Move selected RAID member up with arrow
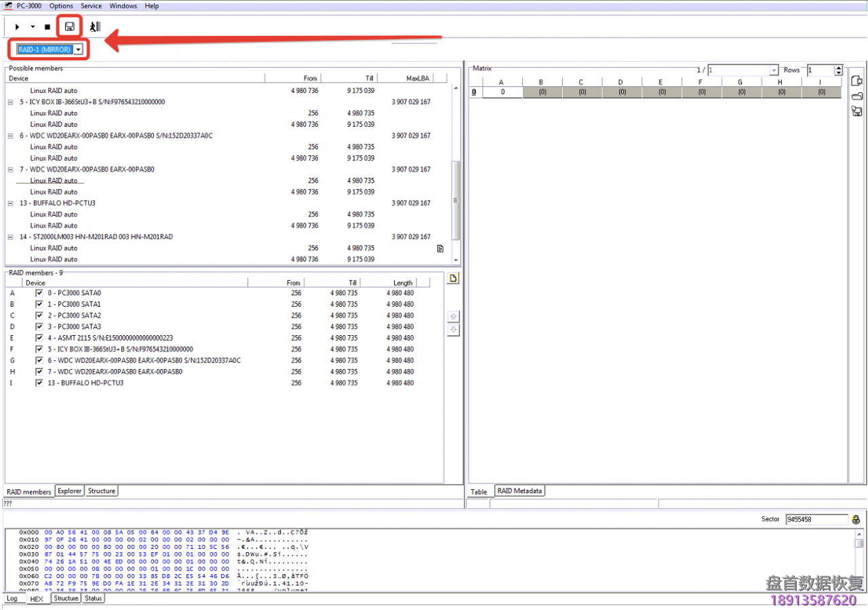This screenshot has width=868, height=610. point(454,317)
